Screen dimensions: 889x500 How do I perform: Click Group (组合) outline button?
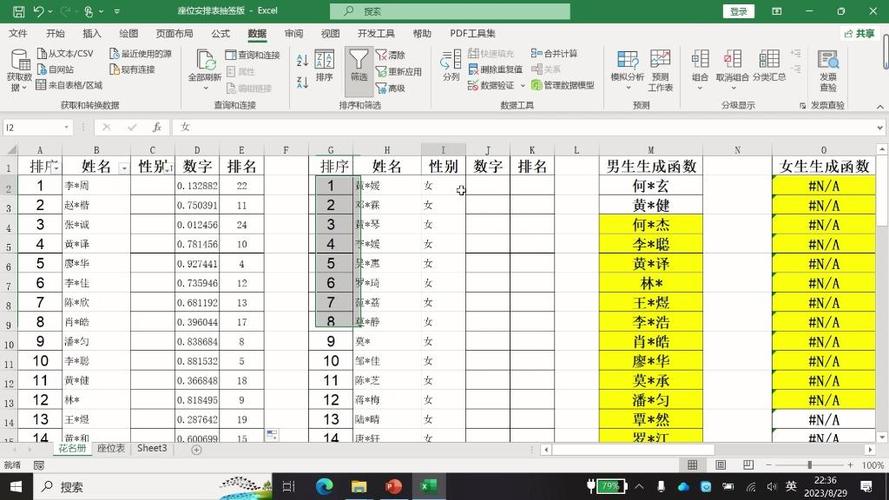pyautogui.click(x=700, y=69)
